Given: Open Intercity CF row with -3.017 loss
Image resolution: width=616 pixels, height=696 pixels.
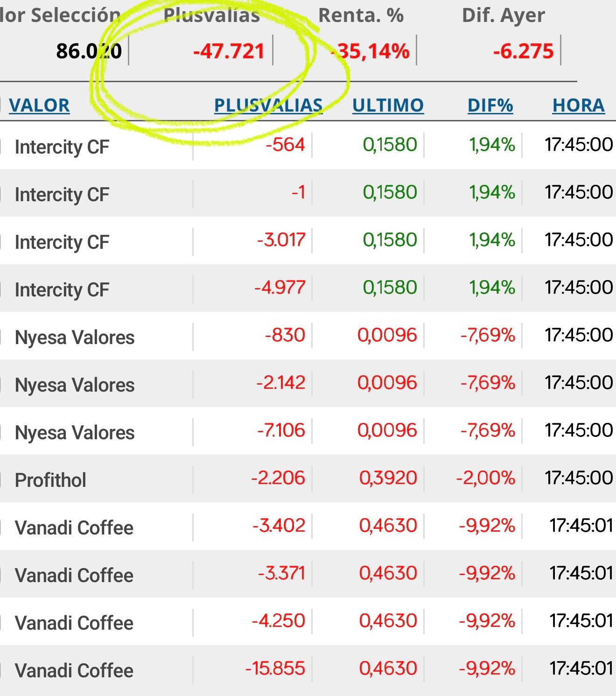Looking at the screenshot, I should (x=308, y=240).
